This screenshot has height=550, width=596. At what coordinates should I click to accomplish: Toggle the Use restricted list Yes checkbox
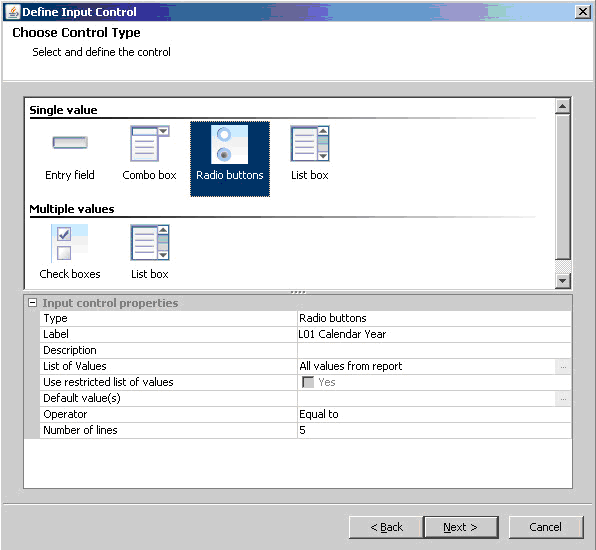pyautogui.click(x=308, y=382)
